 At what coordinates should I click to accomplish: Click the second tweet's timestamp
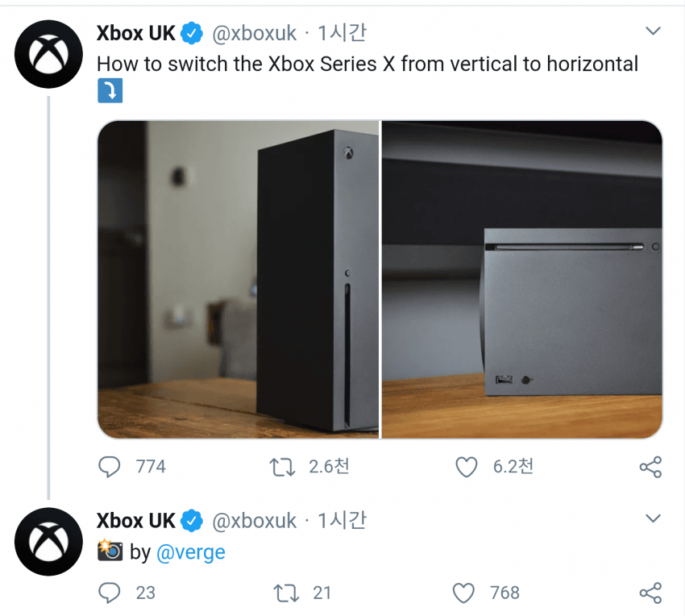(342, 521)
